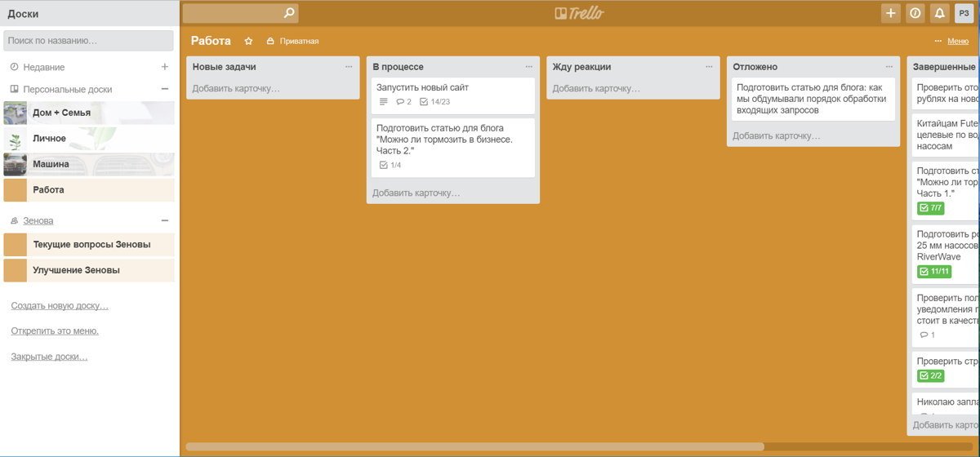The image size is (980, 457).
Task: Open the Новые задачи list options menu
Action: coord(349,67)
